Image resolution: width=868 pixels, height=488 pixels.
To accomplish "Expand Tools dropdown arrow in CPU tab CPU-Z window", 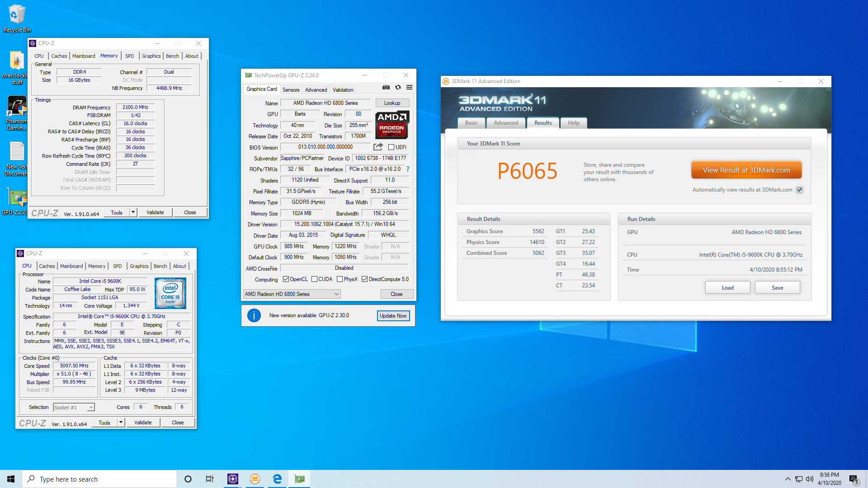I will (x=121, y=422).
